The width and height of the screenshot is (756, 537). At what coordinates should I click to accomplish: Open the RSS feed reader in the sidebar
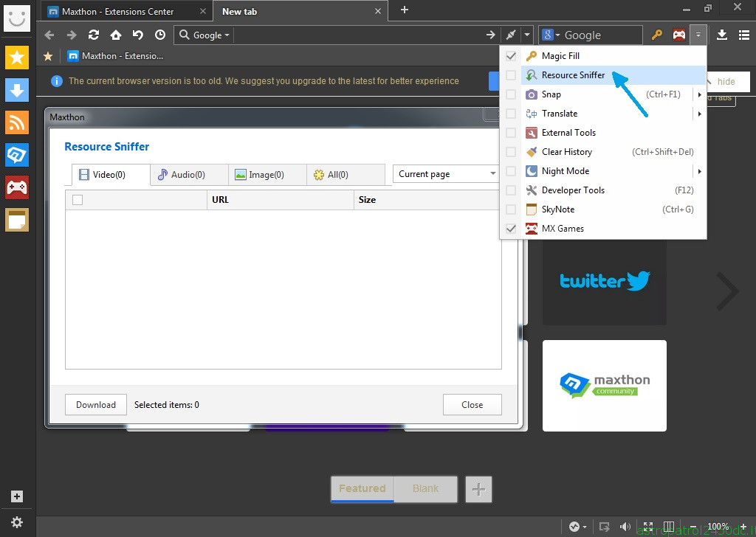coord(17,122)
